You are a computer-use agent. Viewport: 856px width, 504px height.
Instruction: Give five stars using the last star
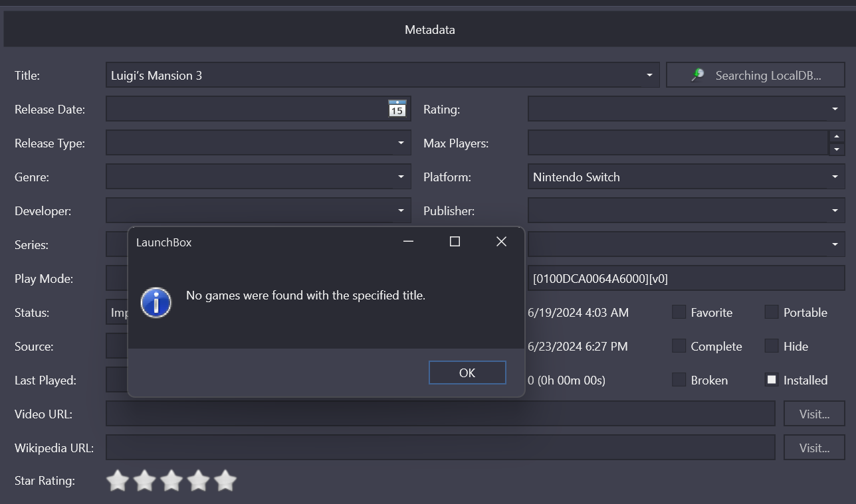pyautogui.click(x=225, y=481)
